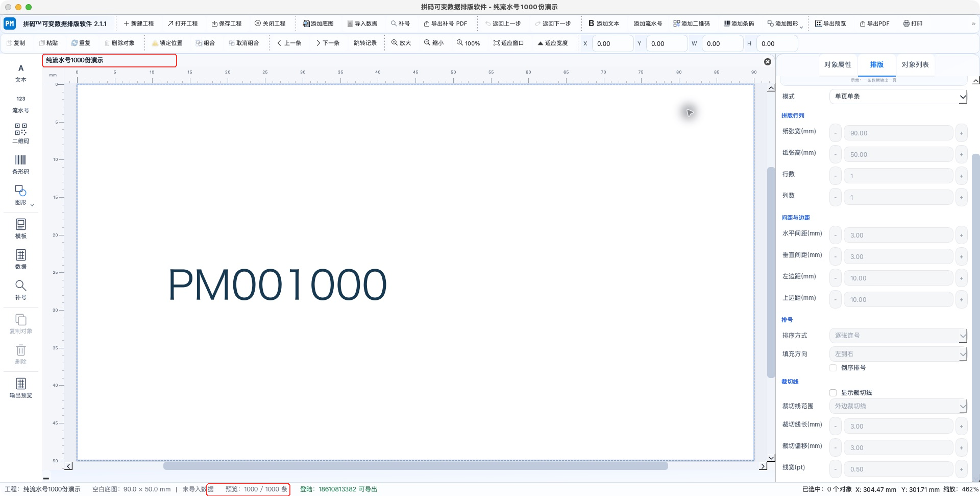The image size is (980, 496).
Task: Click 适应窗口 fit to window
Action: [508, 43]
